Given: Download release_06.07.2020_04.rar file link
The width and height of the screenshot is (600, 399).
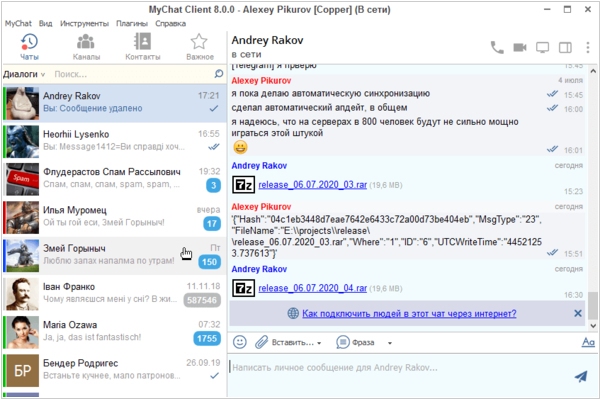Looking at the screenshot, I should 312,288.
